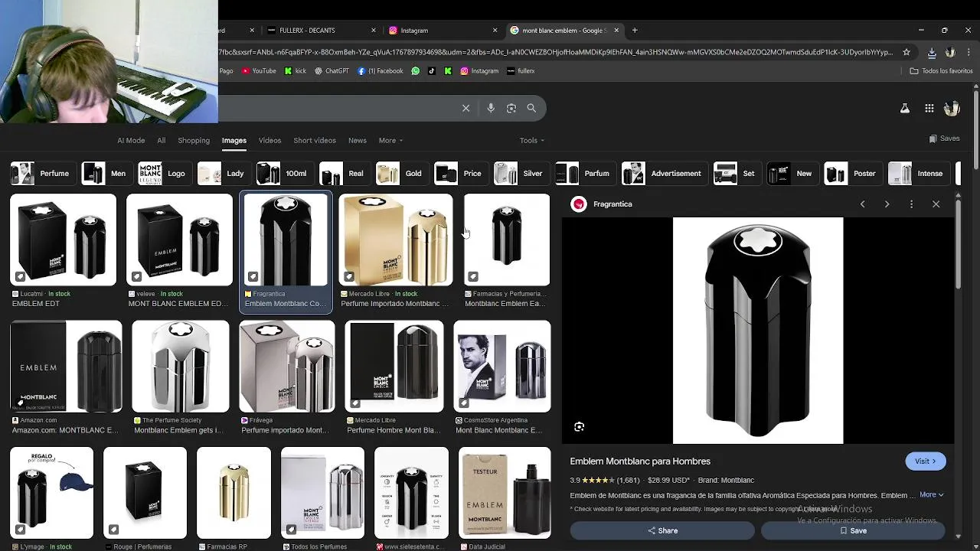The height and width of the screenshot is (551, 980).
Task: Click the Save button in preview
Action: [x=852, y=530]
